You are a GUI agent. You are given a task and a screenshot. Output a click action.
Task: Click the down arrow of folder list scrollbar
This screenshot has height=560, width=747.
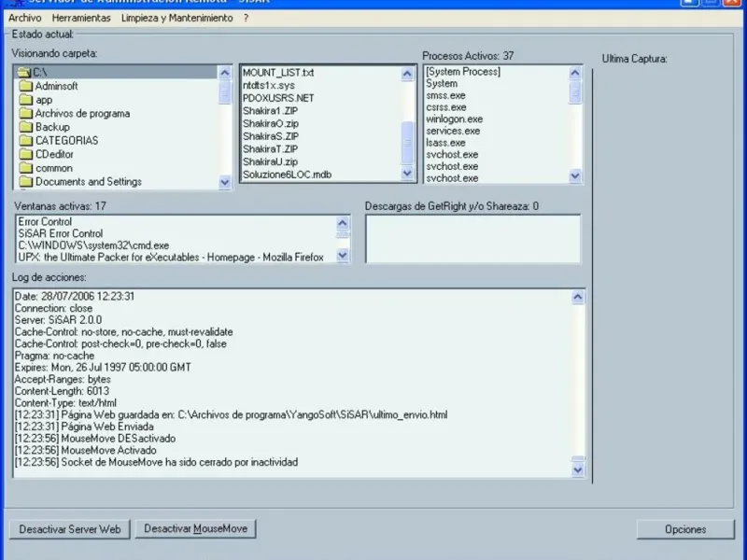(224, 182)
